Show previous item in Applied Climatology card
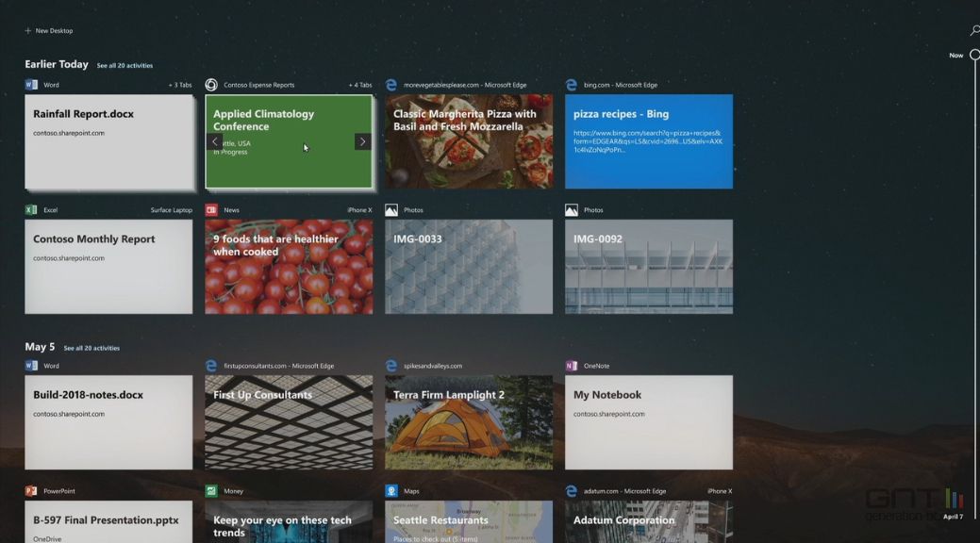980x543 pixels. pos(214,141)
